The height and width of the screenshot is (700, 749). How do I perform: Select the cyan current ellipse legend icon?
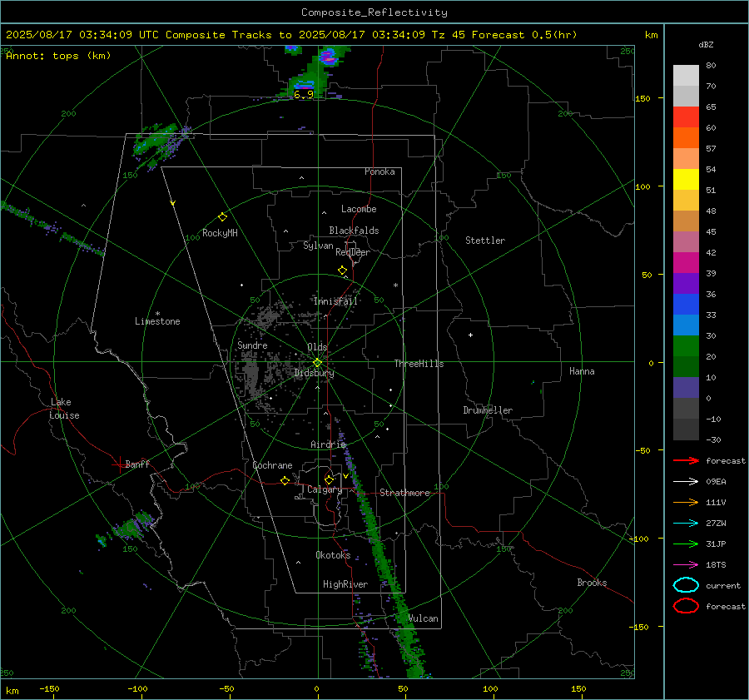point(686,585)
